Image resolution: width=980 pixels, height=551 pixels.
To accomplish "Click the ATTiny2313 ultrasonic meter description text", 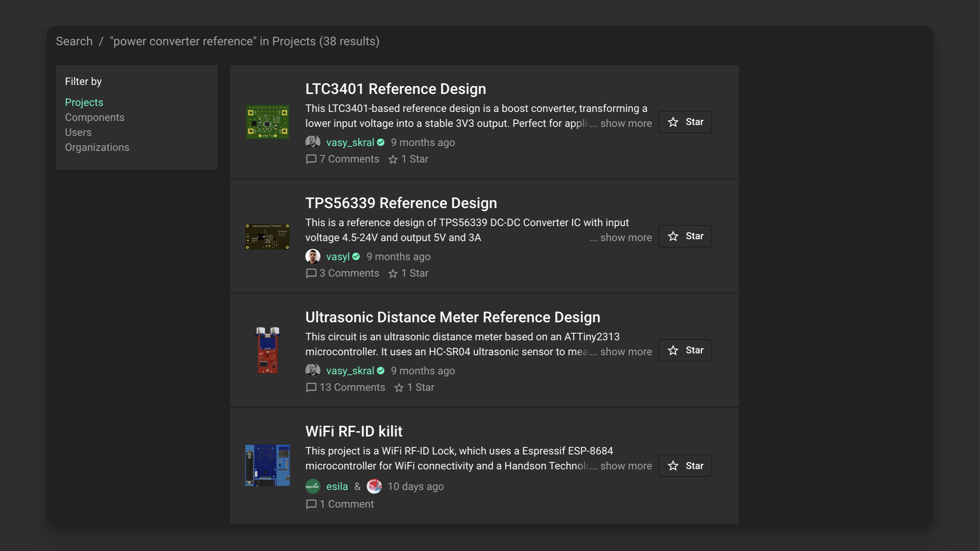I will [x=462, y=344].
